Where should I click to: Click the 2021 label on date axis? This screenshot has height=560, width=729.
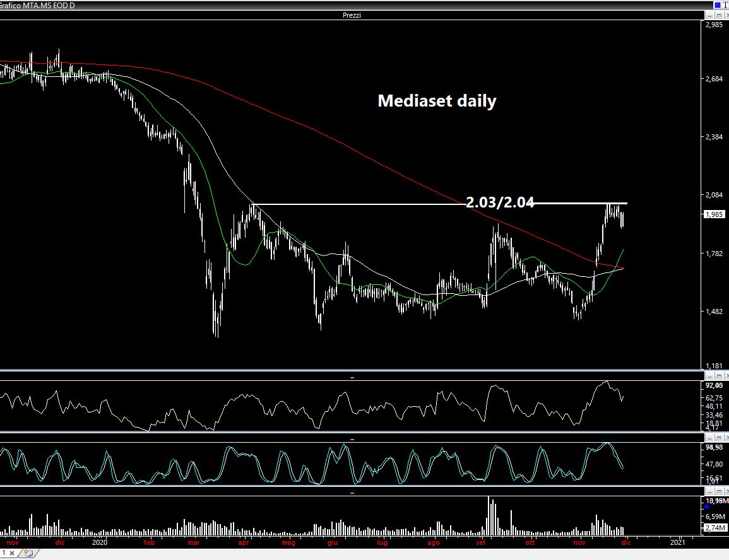point(677,542)
